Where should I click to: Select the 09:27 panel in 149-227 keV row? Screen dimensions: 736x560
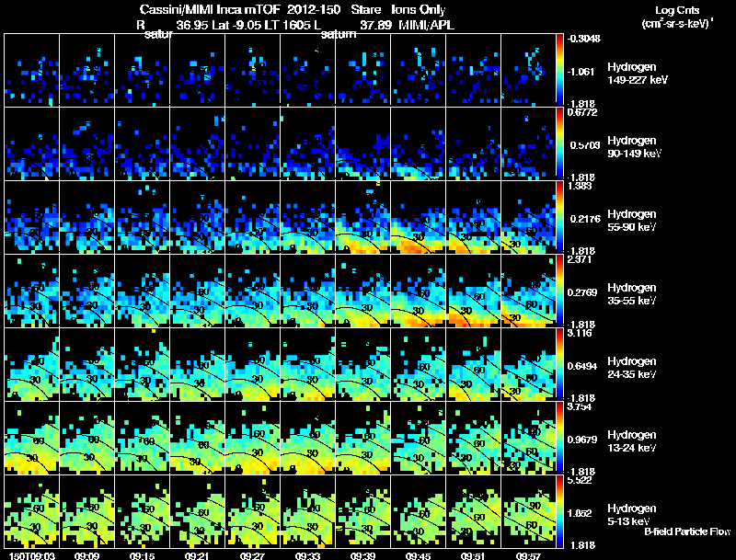(x=252, y=70)
